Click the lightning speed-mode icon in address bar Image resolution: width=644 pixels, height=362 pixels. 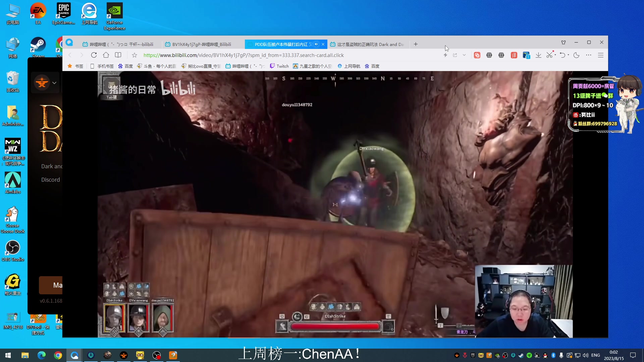(445, 55)
